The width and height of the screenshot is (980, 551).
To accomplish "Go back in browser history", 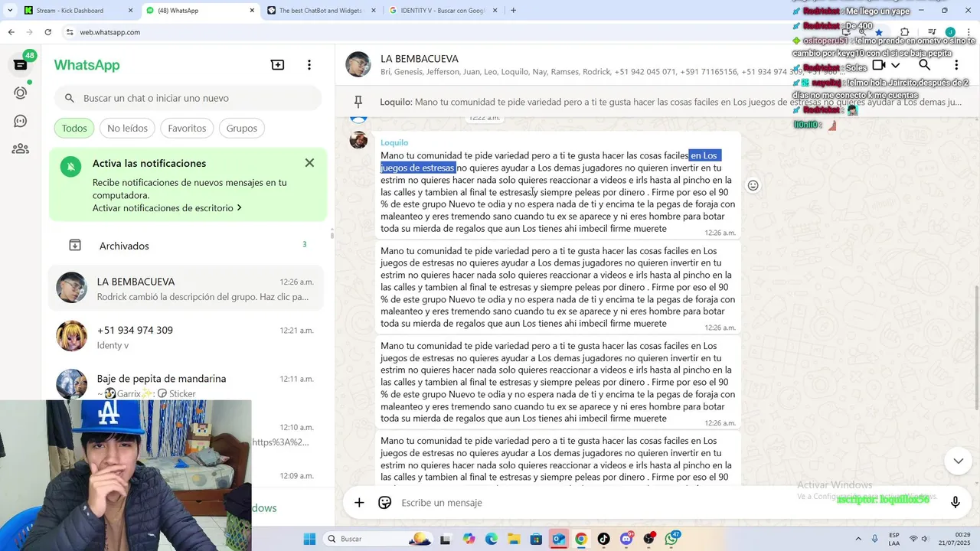I will tap(11, 32).
